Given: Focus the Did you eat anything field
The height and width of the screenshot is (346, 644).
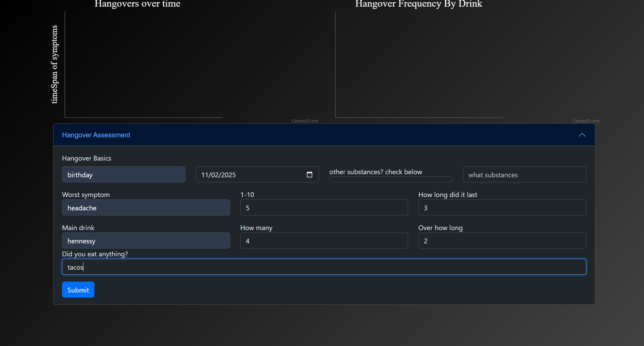Looking at the screenshot, I should pos(324,267).
